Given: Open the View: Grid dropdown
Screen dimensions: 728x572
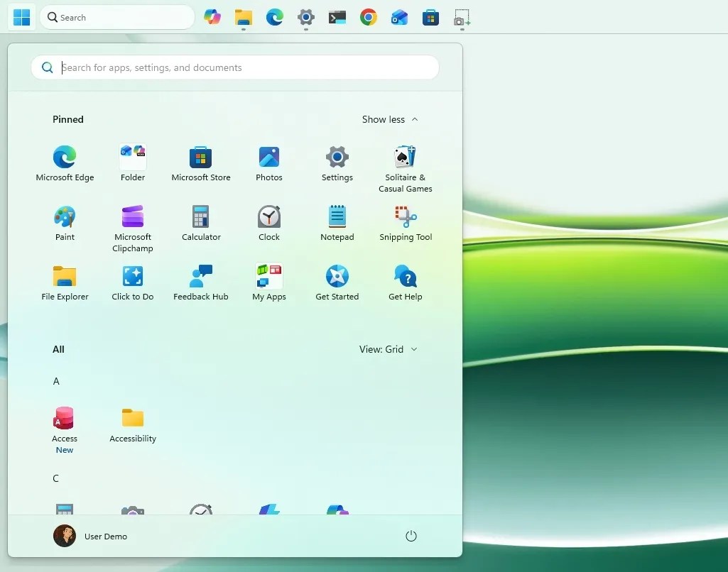Looking at the screenshot, I should (388, 349).
